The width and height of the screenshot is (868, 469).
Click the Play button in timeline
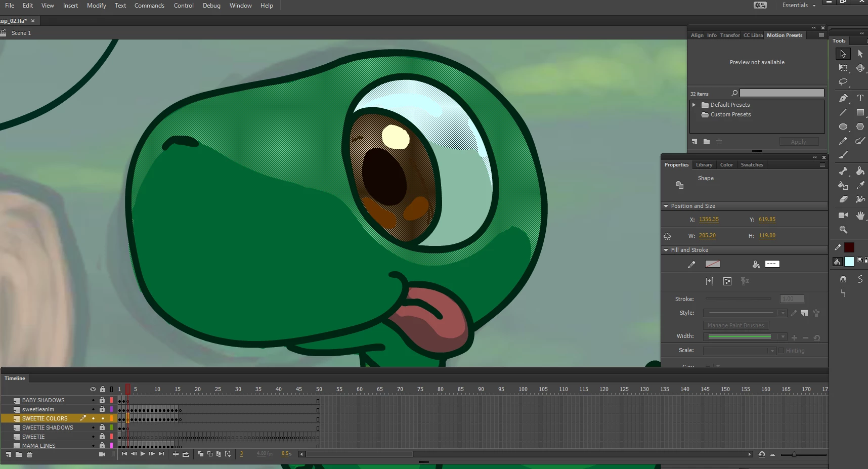143,454
